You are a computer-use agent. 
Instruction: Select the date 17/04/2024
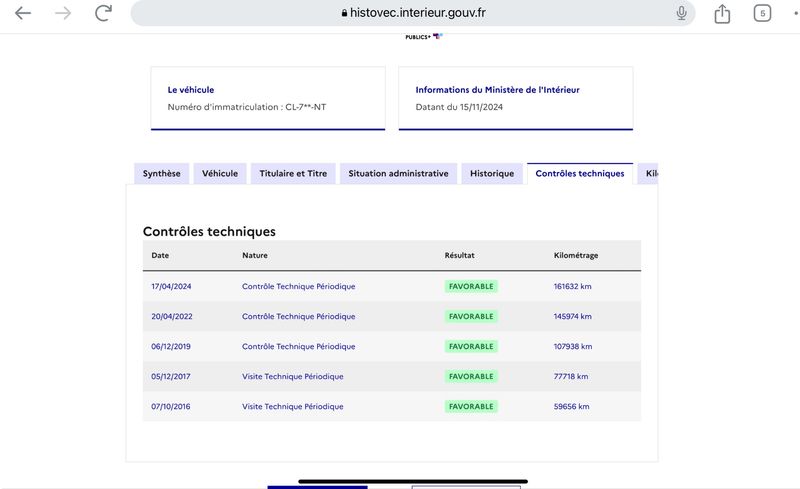[x=171, y=286]
